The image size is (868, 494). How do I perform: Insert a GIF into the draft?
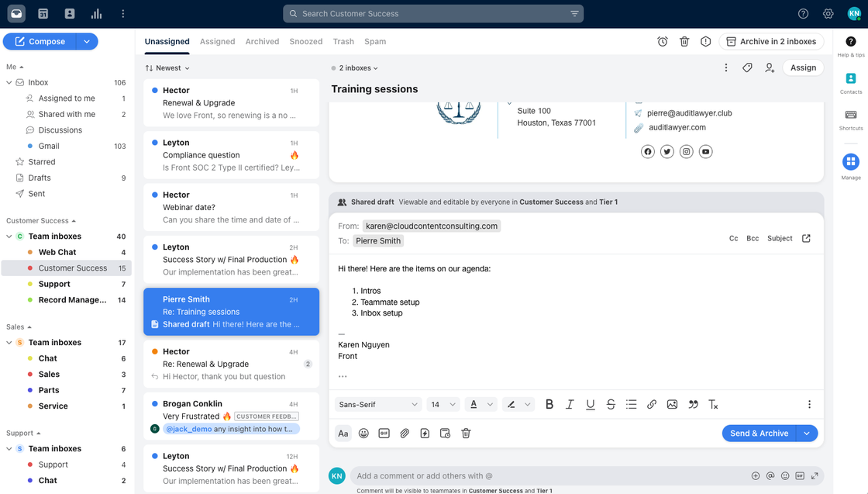click(x=384, y=433)
